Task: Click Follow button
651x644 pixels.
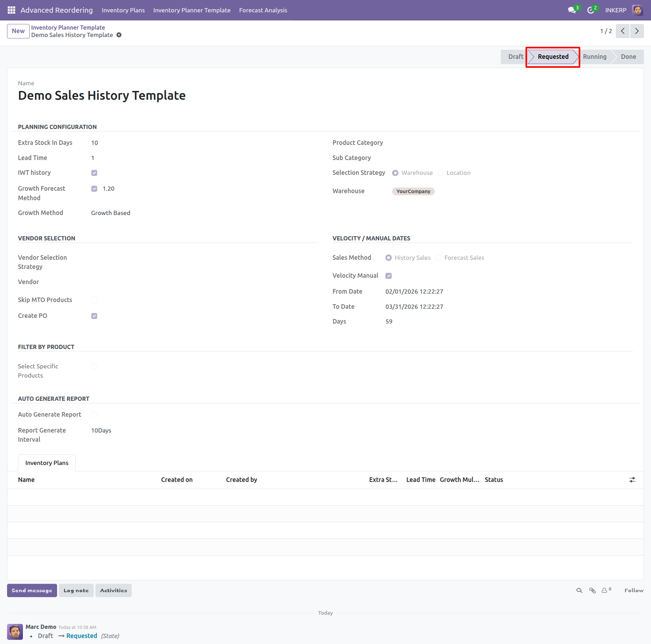Action: 634,590
